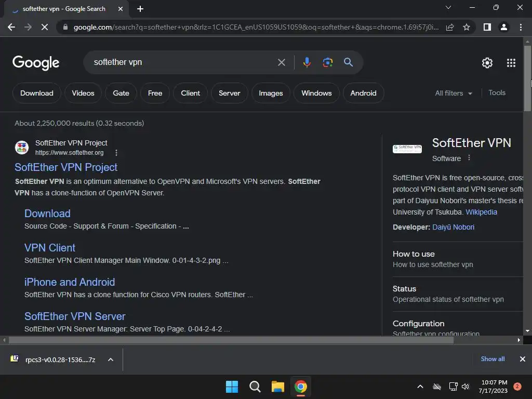
Task: Select the Client filter chip
Action: pyautogui.click(x=190, y=93)
